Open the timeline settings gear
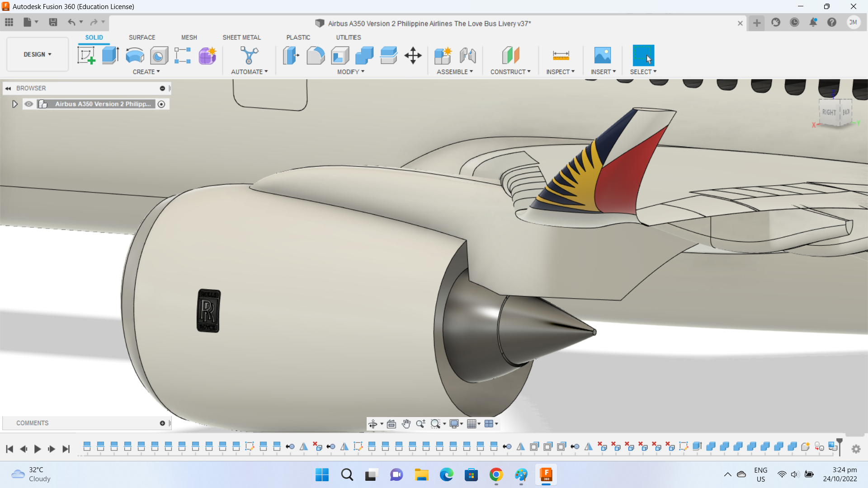 (x=856, y=449)
